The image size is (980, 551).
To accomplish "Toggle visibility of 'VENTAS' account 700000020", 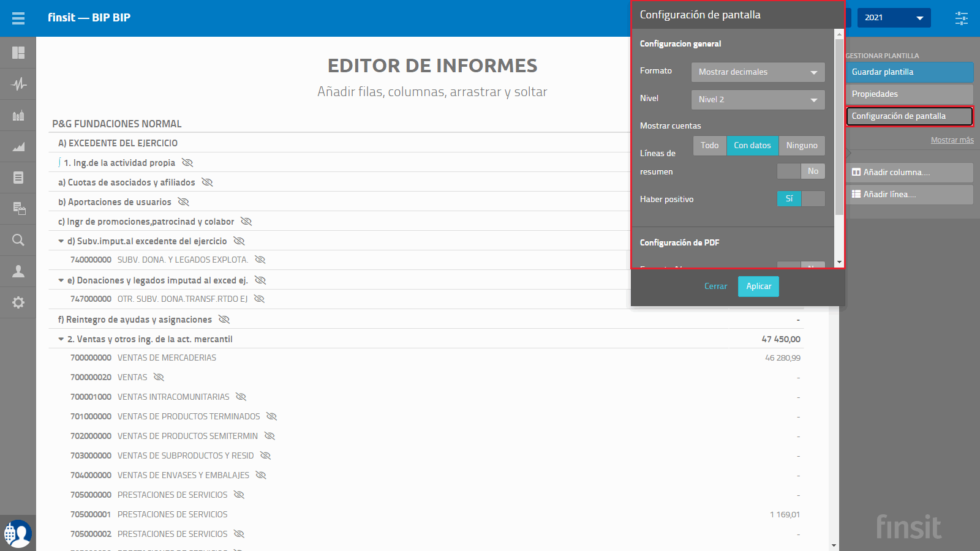I will [x=159, y=377].
